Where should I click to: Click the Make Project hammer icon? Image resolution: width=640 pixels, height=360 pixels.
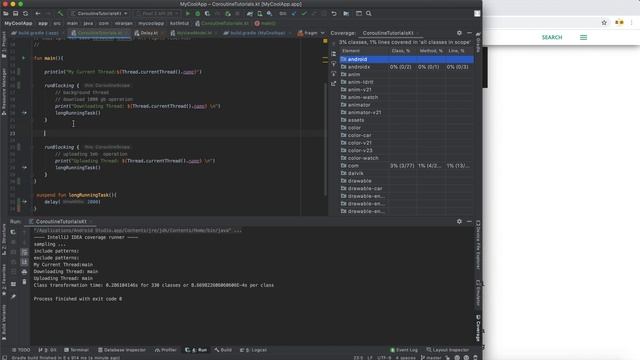tap(60, 13)
